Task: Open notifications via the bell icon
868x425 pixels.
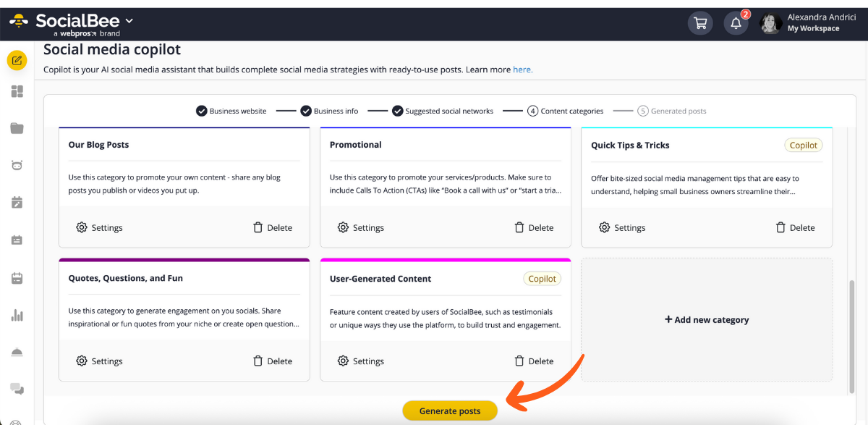Action: [736, 23]
